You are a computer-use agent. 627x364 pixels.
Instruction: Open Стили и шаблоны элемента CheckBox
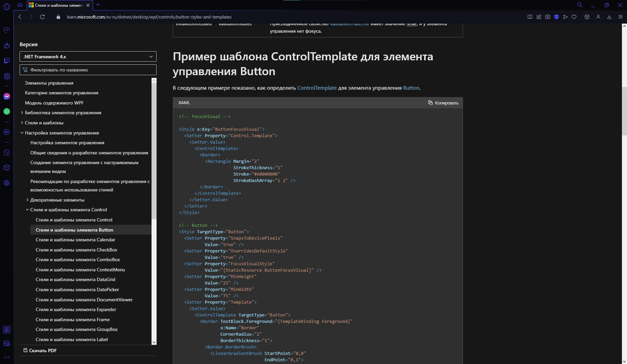point(76,250)
